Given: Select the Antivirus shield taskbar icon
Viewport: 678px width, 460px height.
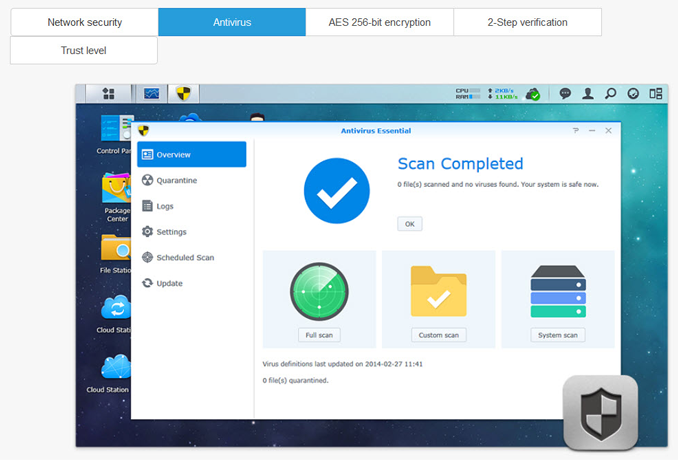Looking at the screenshot, I should point(183,93).
